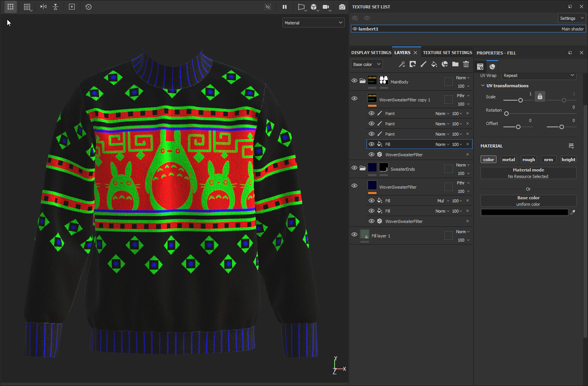The width and height of the screenshot is (588, 386).
Task: Click the Base color uniform color button
Action: point(528,200)
